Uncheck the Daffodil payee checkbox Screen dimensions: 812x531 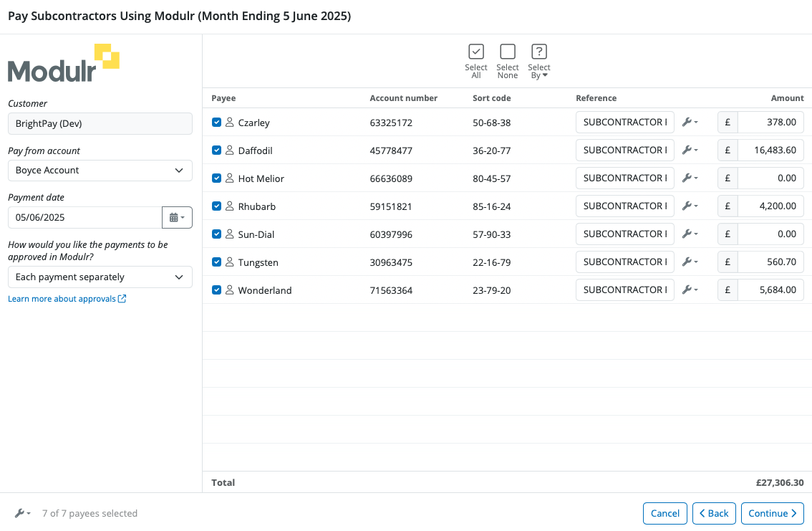(217, 150)
